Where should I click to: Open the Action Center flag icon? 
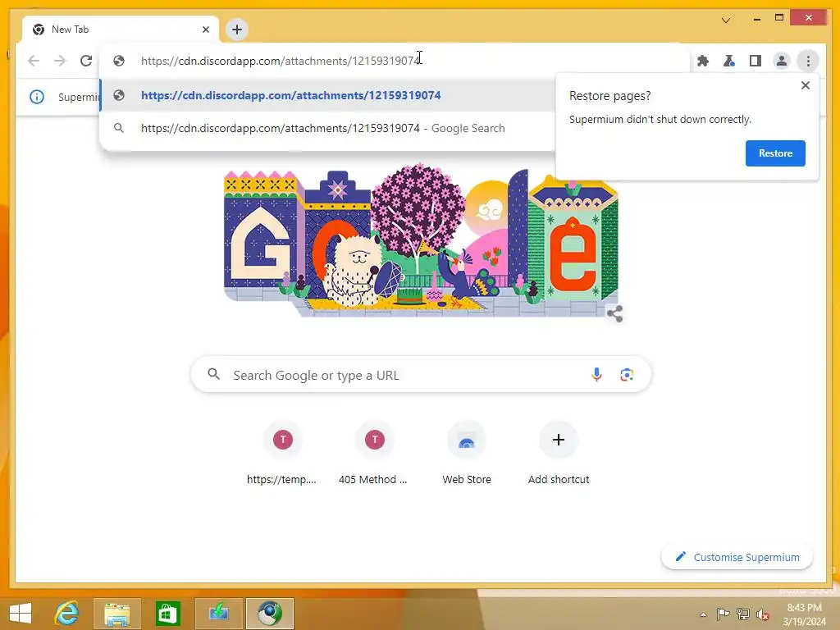[x=723, y=614]
